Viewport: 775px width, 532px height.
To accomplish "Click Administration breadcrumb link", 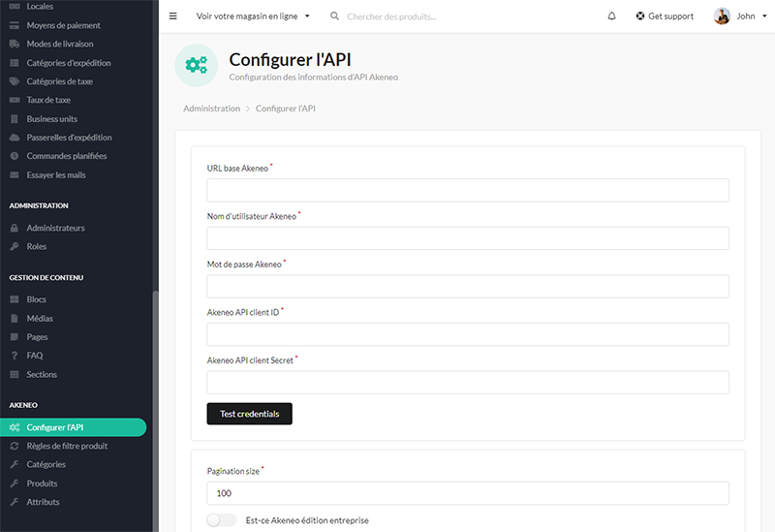I will [x=211, y=109].
